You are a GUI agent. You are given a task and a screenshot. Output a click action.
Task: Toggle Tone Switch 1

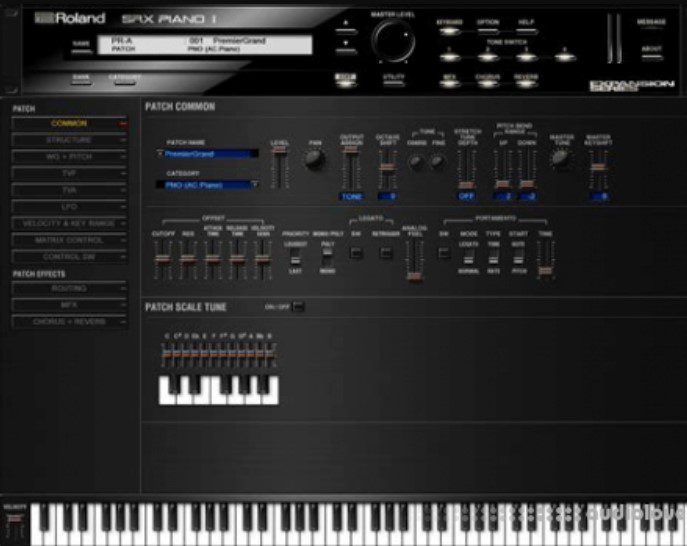(x=450, y=56)
